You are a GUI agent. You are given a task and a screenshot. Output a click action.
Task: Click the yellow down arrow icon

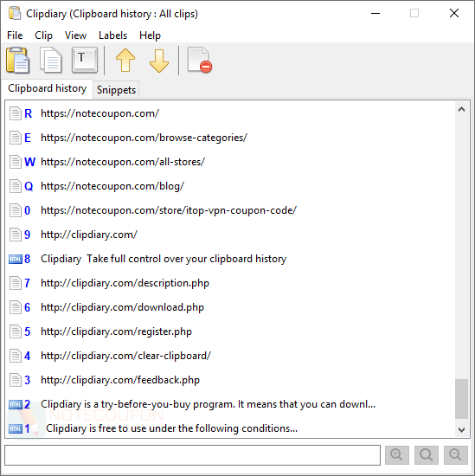click(x=159, y=61)
